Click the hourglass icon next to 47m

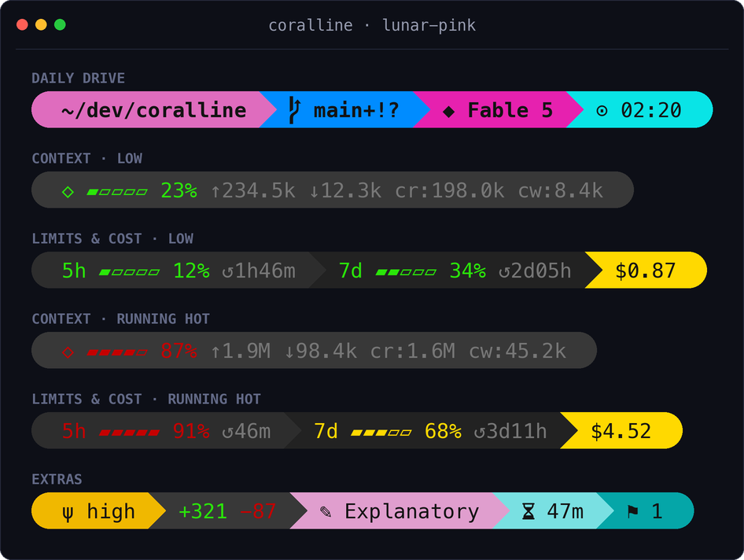[x=528, y=511]
